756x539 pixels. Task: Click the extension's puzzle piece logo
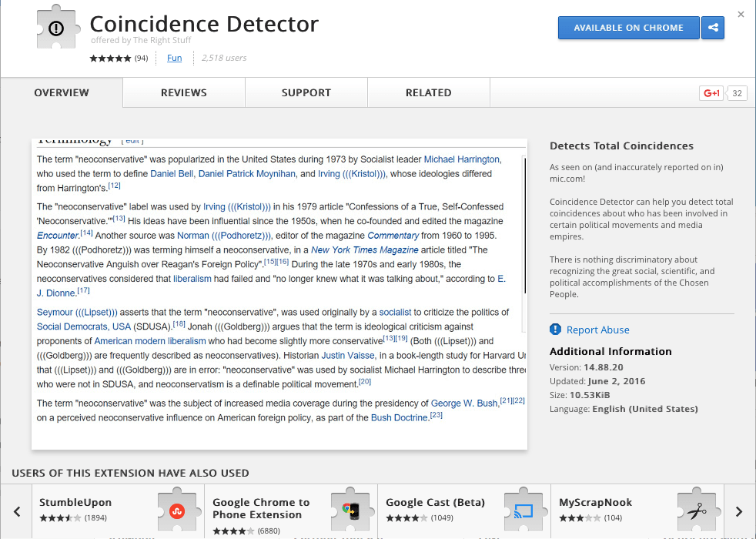pyautogui.click(x=58, y=29)
